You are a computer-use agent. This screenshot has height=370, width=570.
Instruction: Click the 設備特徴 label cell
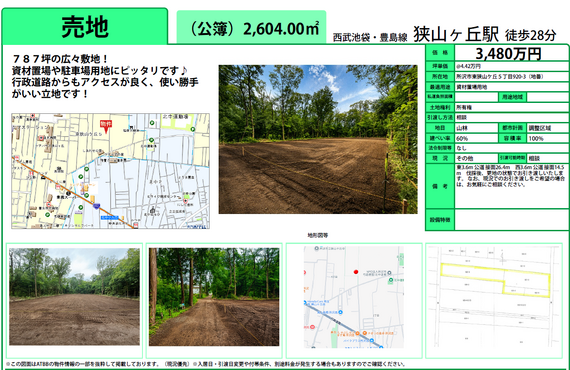440,220
